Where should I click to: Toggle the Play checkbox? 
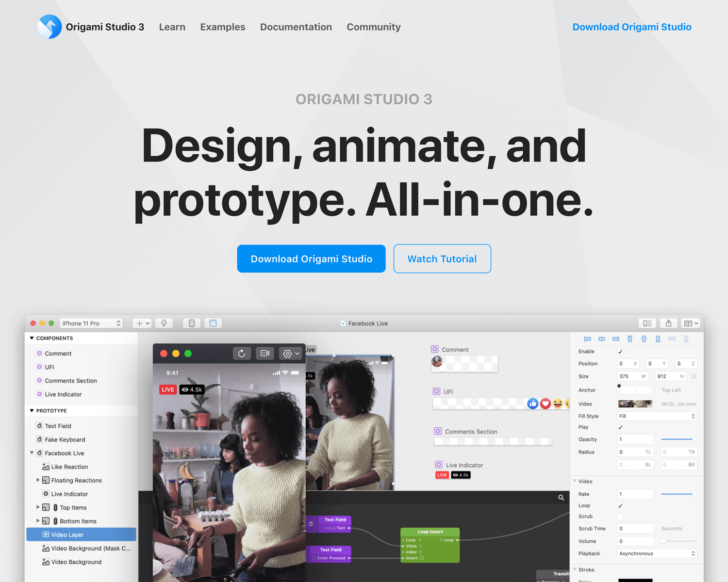click(620, 427)
